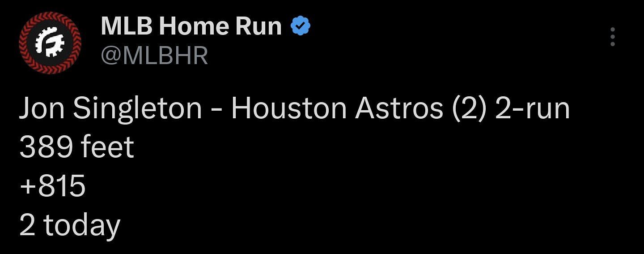Screen dimensions: 644x254
Task: Click the blue verified checkmark badge
Action: pos(301,27)
